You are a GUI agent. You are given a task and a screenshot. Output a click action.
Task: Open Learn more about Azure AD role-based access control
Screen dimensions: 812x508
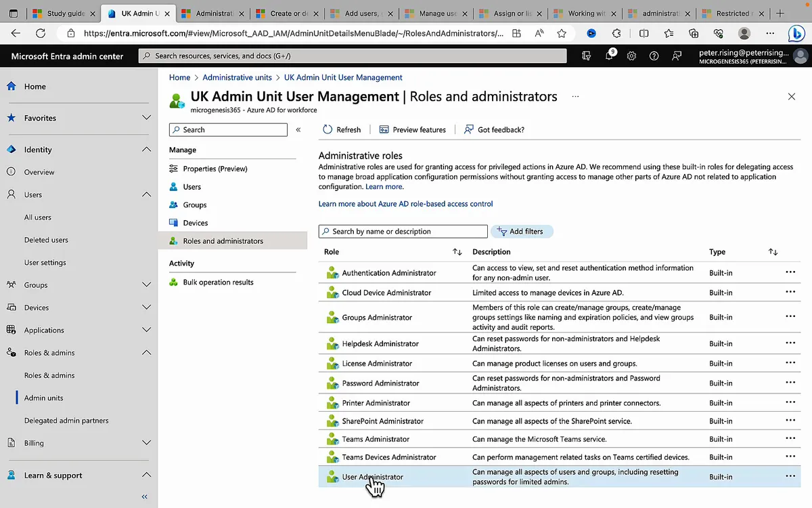click(x=405, y=204)
